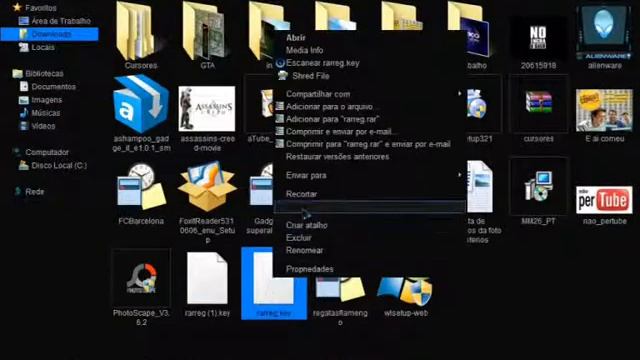This screenshot has width=640, height=360.
Task: Select the ashampoo gadget installer icon
Action: [x=141, y=105]
